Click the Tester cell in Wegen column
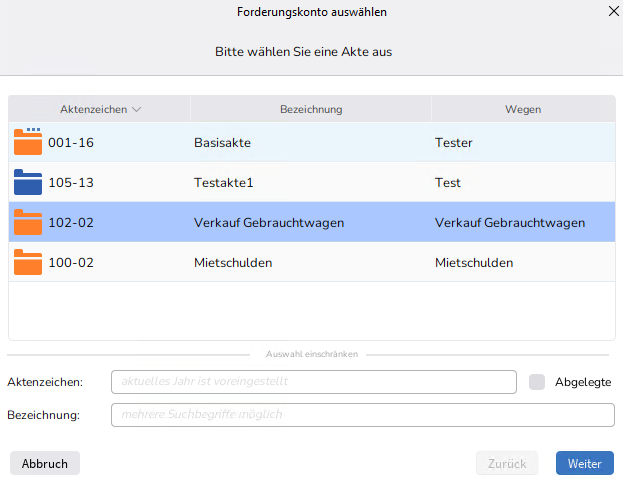Viewport: 623px width, 481px height. point(454,142)
